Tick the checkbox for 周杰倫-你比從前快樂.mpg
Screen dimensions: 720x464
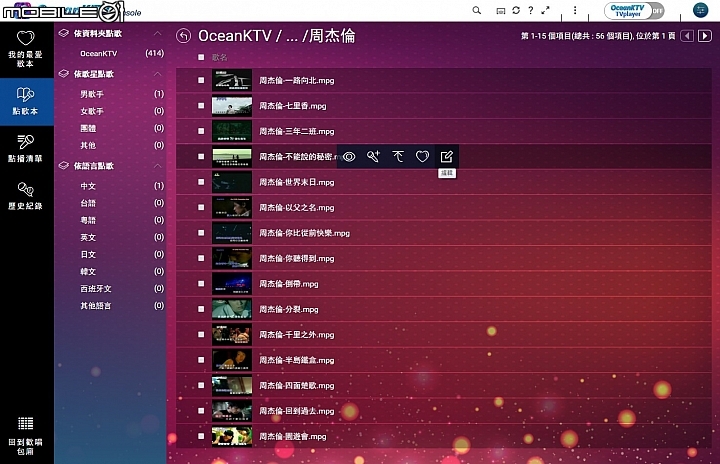click(x=201, y=233)
